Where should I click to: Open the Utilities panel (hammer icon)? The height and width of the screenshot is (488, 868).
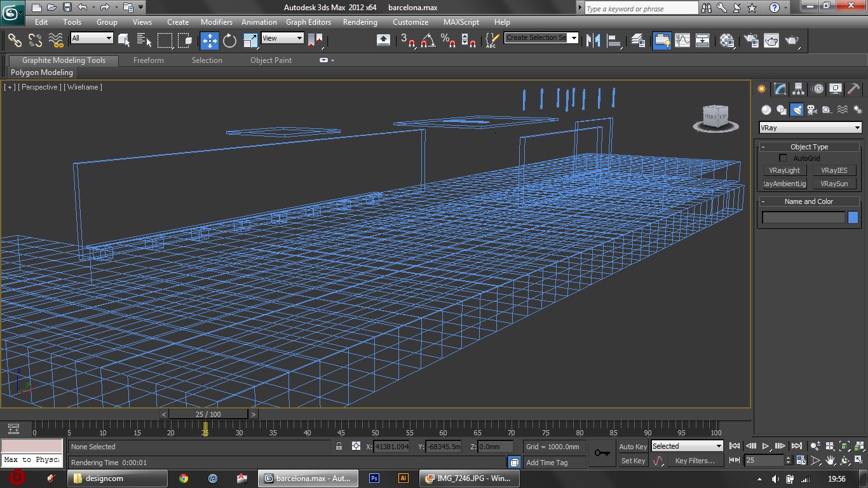(x=853, y=89)
